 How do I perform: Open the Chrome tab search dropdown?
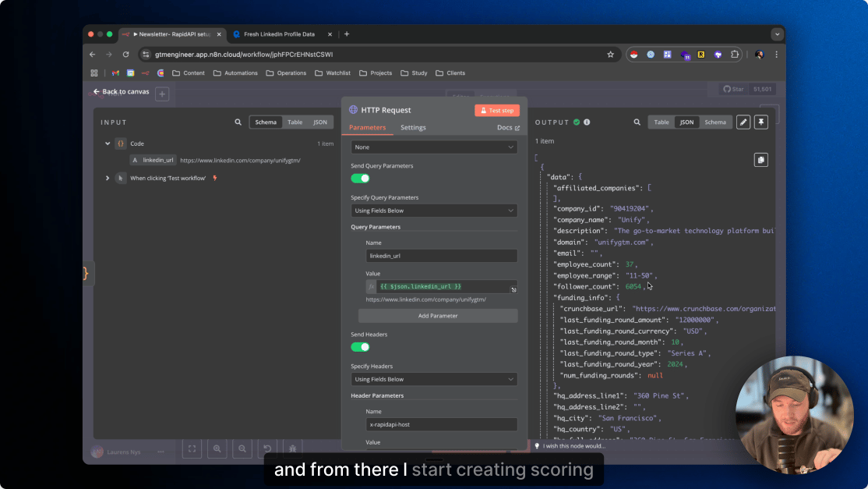(x=777, y=34)
